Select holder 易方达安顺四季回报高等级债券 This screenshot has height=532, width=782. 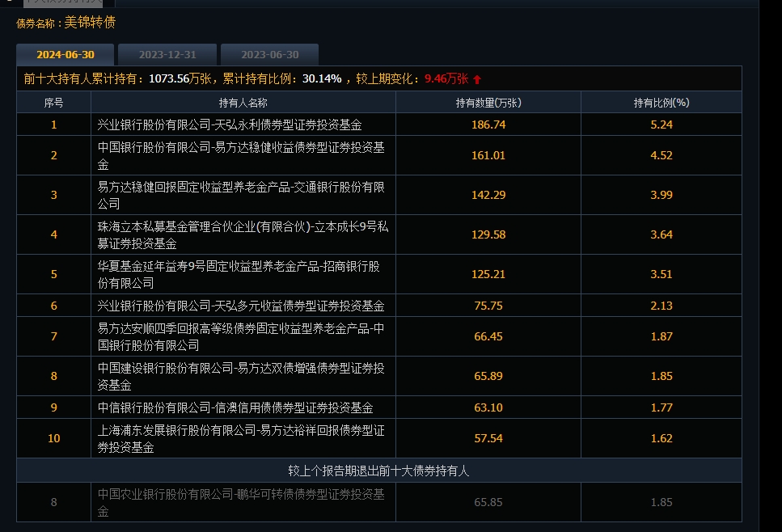(x=241, y=336)
